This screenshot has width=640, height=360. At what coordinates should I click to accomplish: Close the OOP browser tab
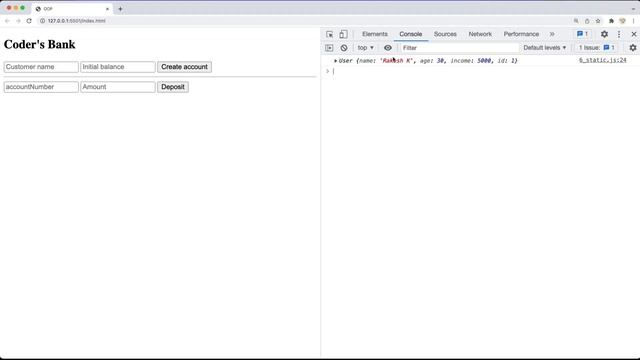click(107, 9)
